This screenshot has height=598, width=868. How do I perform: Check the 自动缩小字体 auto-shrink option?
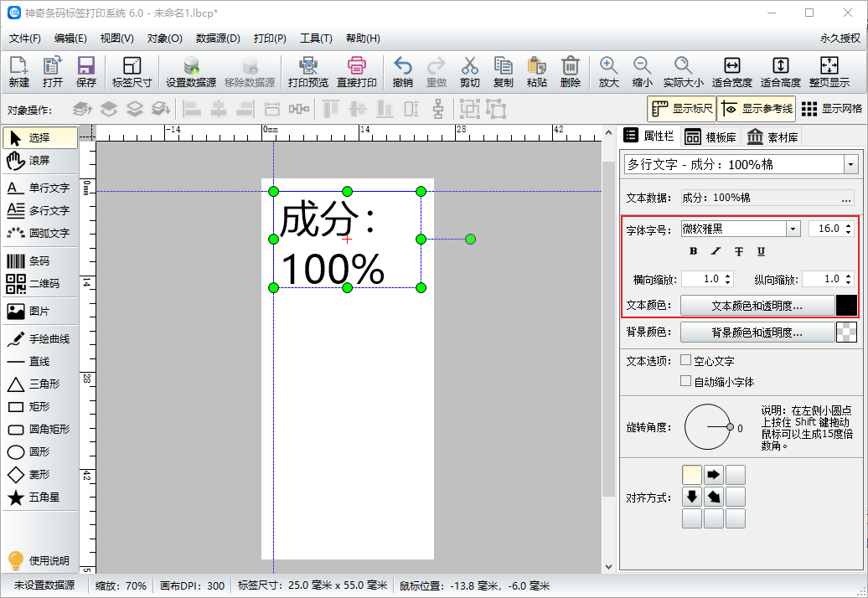(x=686, y=381)
